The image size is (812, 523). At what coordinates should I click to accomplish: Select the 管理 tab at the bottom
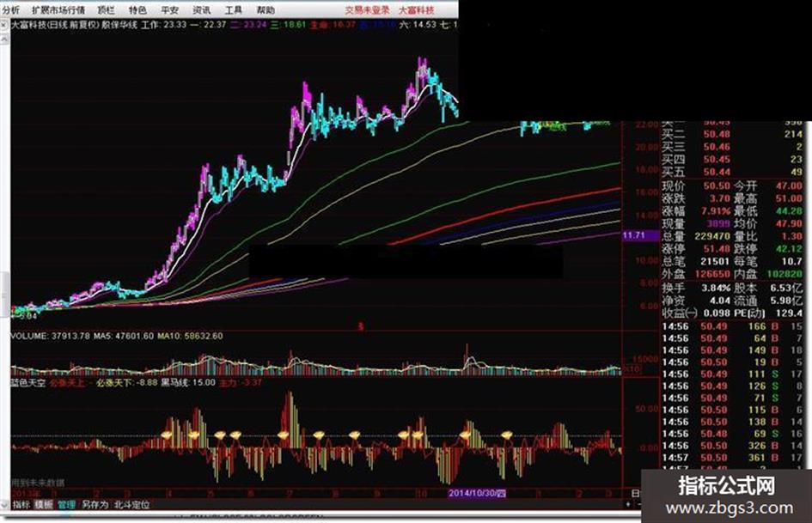tap(66, 504)
